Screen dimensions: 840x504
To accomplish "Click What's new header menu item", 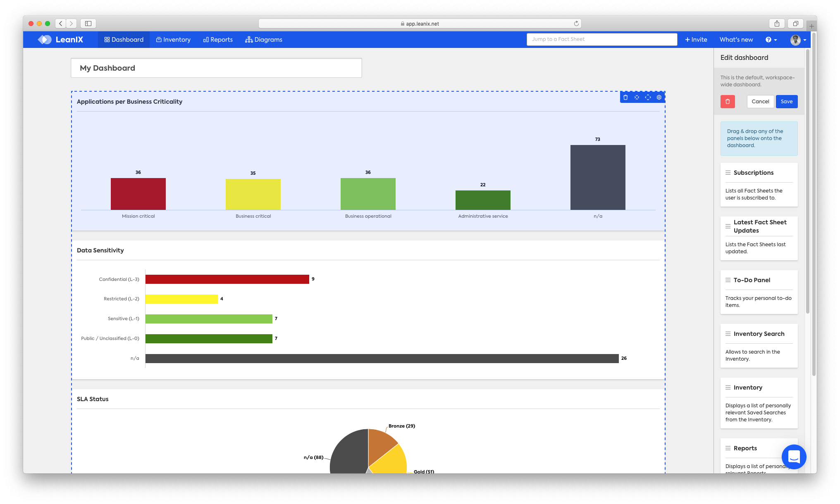I will [x=737, y=39].
